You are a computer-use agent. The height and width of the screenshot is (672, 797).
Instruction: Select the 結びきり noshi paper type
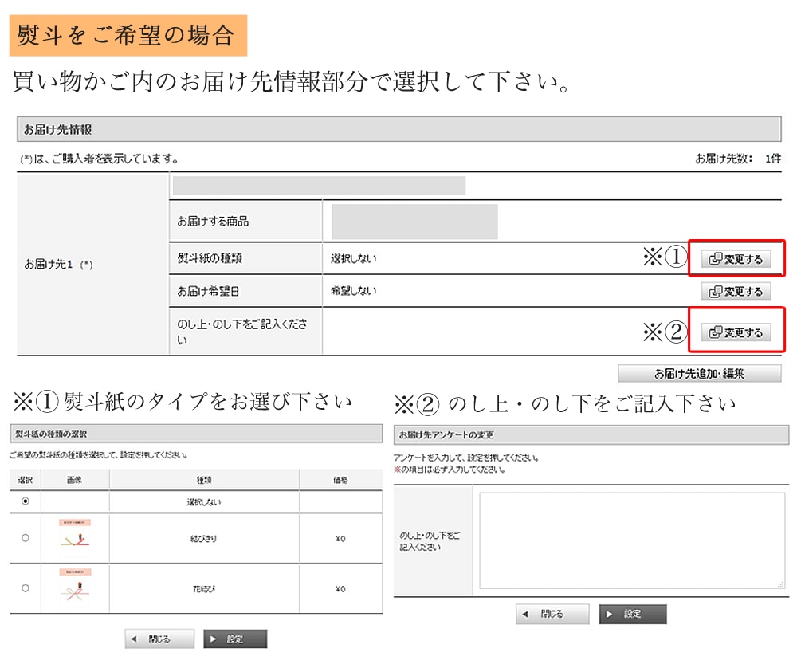click(x=25, y=537)
